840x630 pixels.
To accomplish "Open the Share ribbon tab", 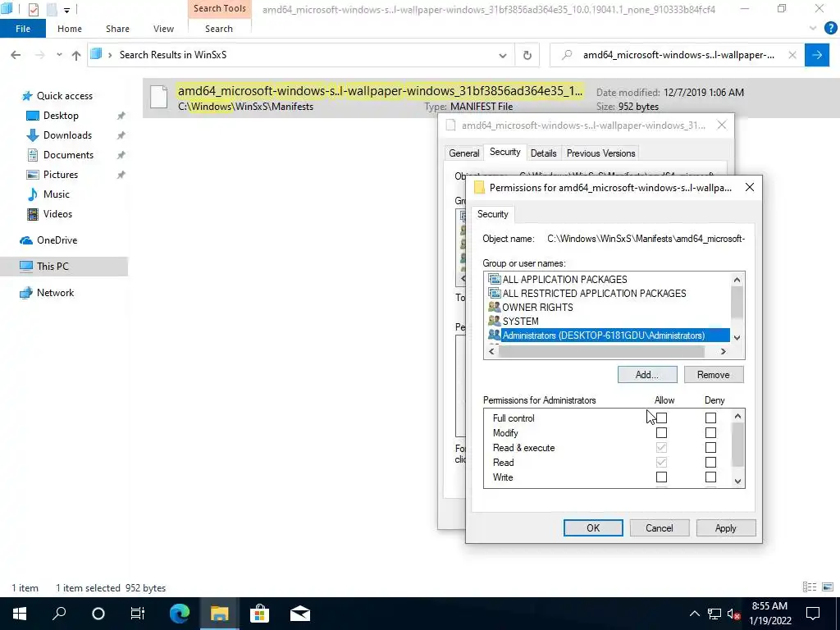I will pyautogui.click(x=117, y=29).
